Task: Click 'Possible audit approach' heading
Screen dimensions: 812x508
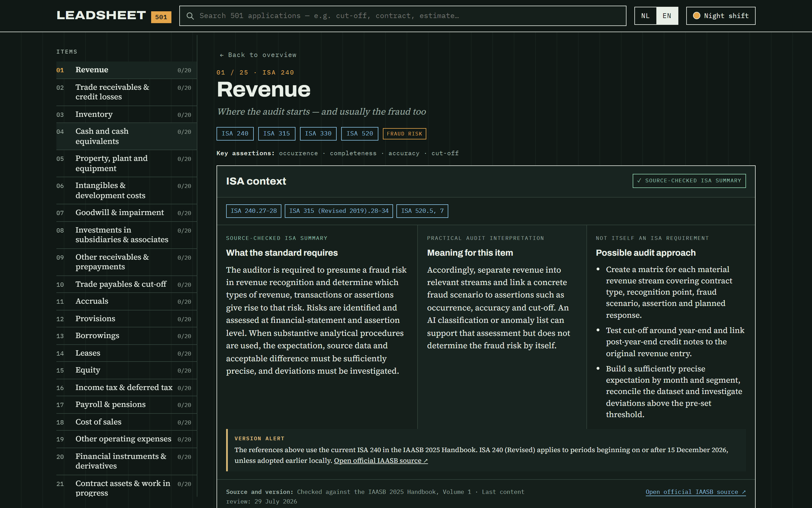Action: coord(646,253)
